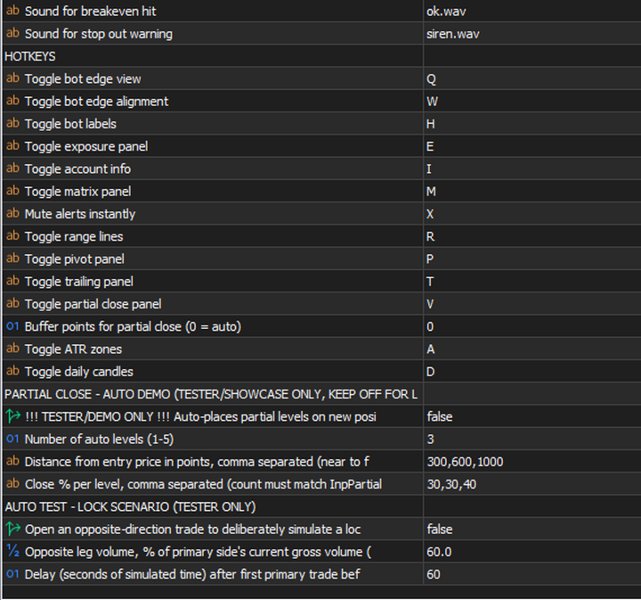
Task: Select the Mute alerts instantly row label
Action: click(x=80, y=214)
